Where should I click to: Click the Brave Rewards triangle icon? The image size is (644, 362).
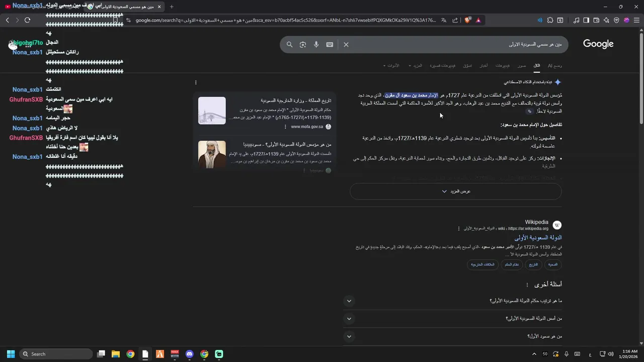(478, 20)
